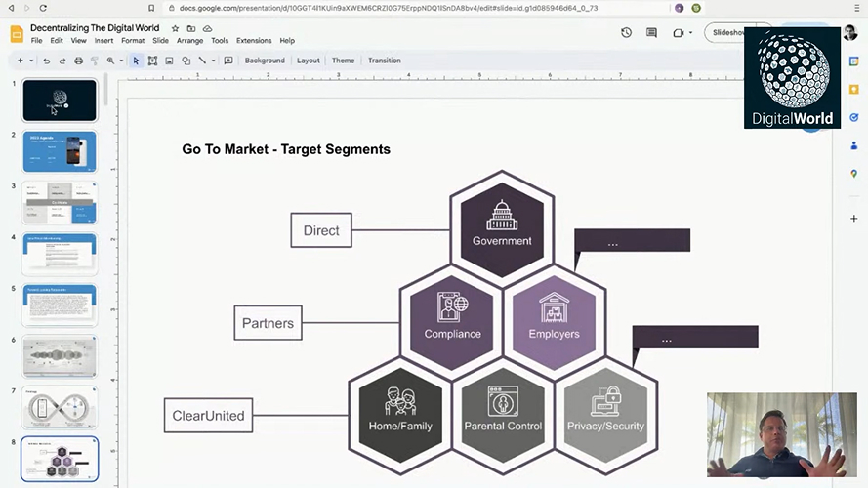Toggle the select cursor tool
Viewport: 868px width, 488px height.
coord(136,61)
